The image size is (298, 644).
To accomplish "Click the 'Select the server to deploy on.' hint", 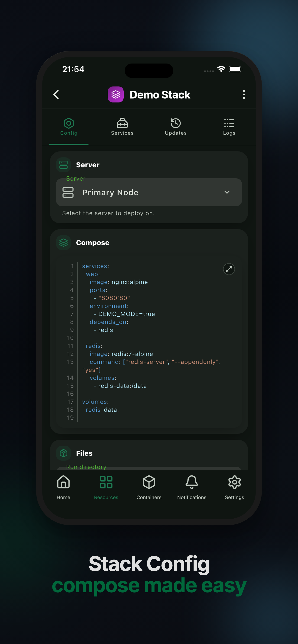I will pos(108,213).
